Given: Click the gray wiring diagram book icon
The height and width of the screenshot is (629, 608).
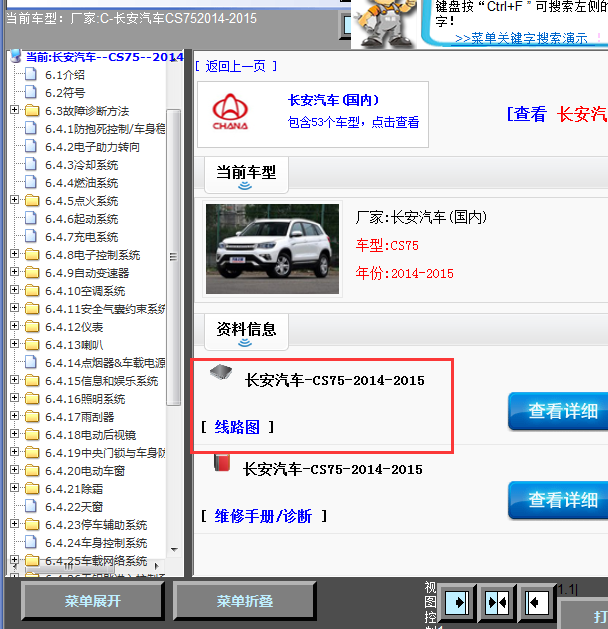Looking at the screenshot, I should click(221, 372).
